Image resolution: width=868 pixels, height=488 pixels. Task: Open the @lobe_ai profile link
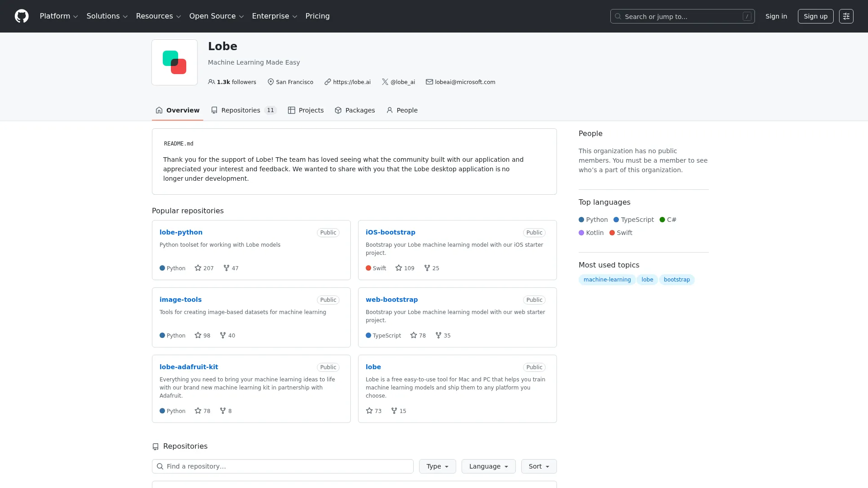403,82
